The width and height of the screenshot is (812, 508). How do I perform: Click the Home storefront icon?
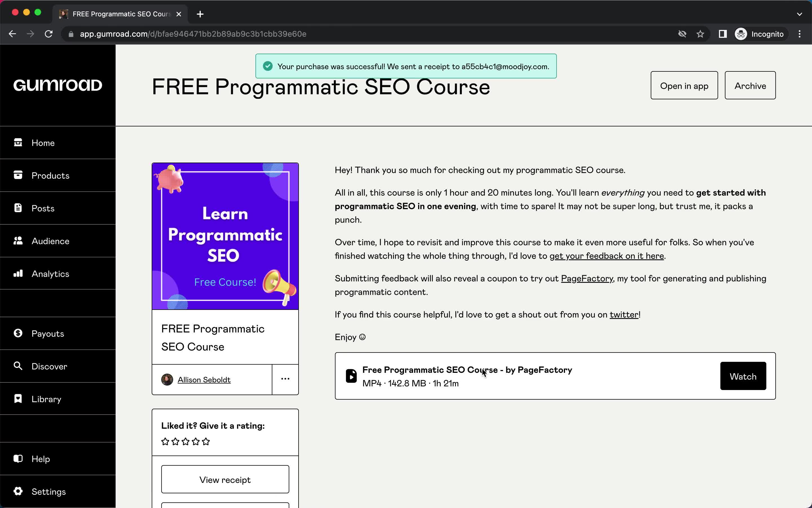tap(18, 143)
